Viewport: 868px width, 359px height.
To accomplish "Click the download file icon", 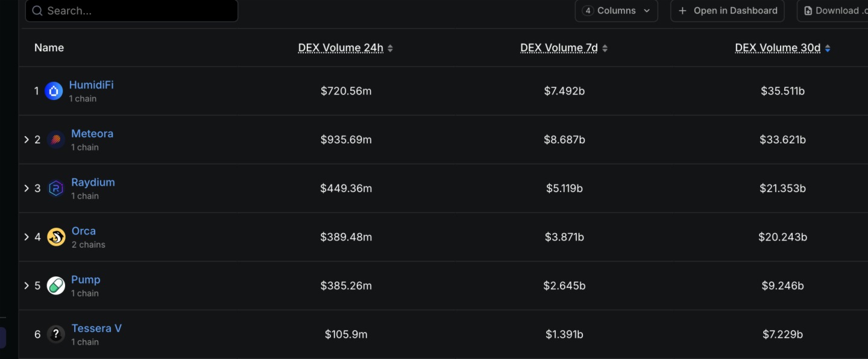I will 808,11.
